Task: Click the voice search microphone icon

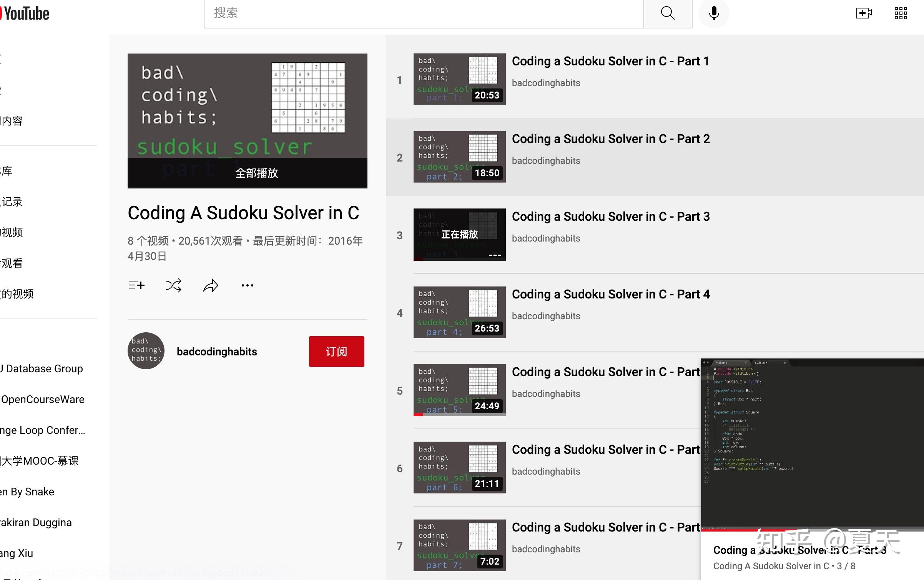Action: 714,13
